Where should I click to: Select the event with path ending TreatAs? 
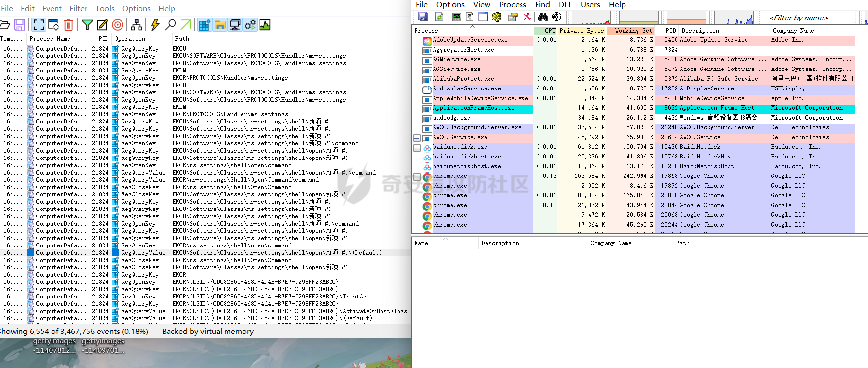[205, 297]
